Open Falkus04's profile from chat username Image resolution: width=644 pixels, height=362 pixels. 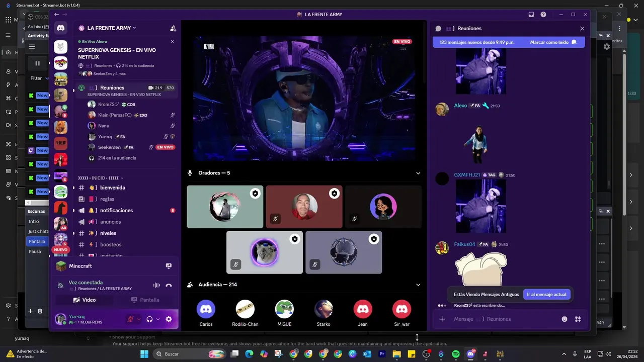pyautogui.click(x=464, y=244)
